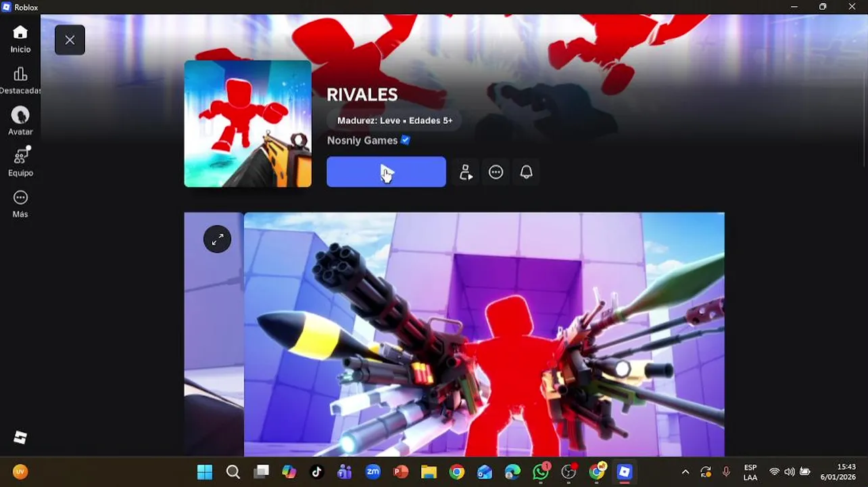Open Zoom from the taskbar
The height and width of the screenshot is (487, 868).
coord(373,471)
